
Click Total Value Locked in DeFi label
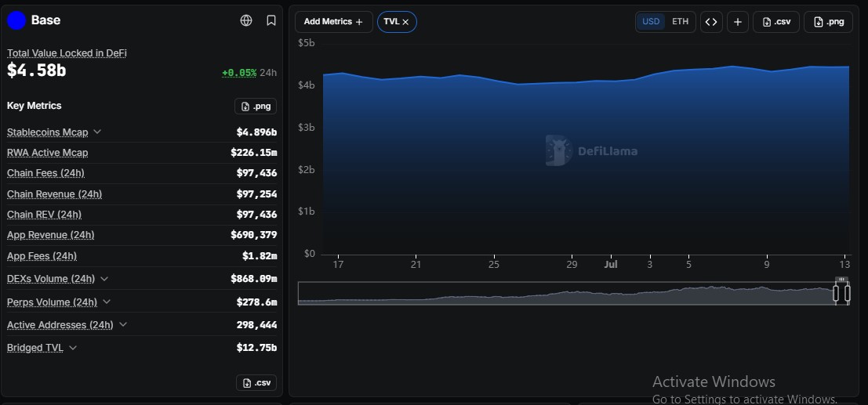click(x=67, y=53)
